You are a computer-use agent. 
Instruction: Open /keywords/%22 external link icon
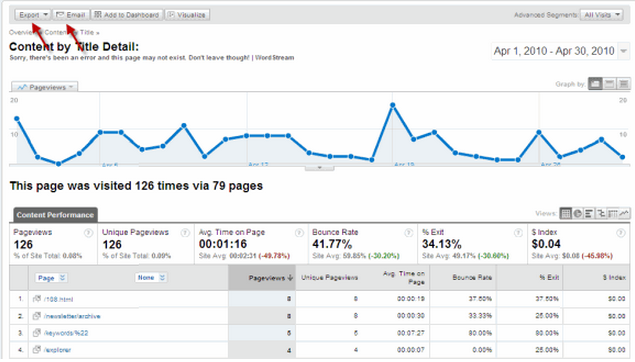[37, 333]
